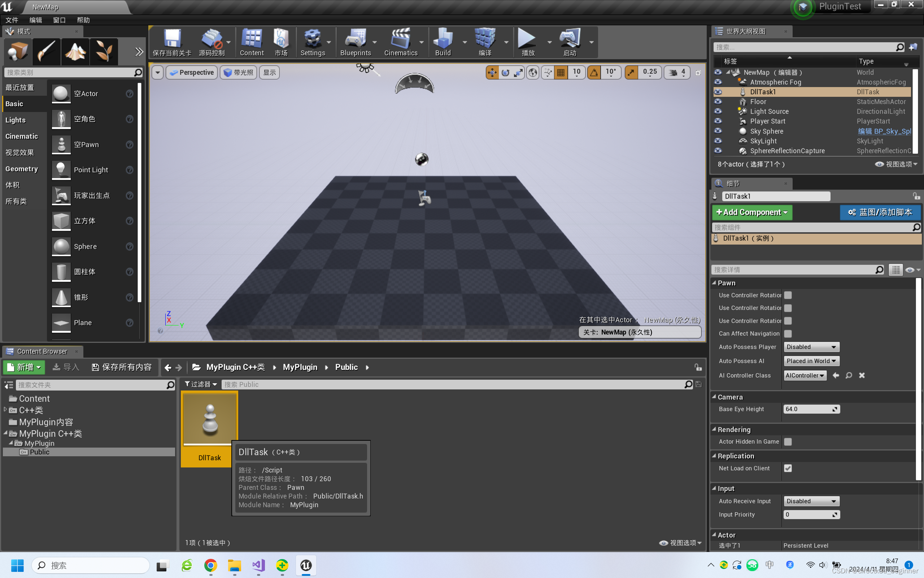
Task: Open the viewport options dropdown arrow
Action: click(x=157, y=72)
